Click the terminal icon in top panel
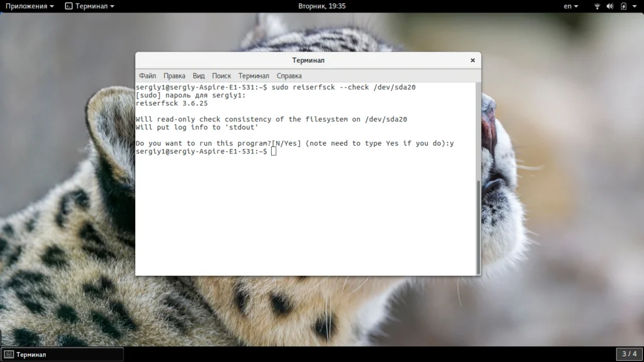Image resolution: width=644 pixels, height=362 pixels. pyautogui.click(x=69, y=6)
